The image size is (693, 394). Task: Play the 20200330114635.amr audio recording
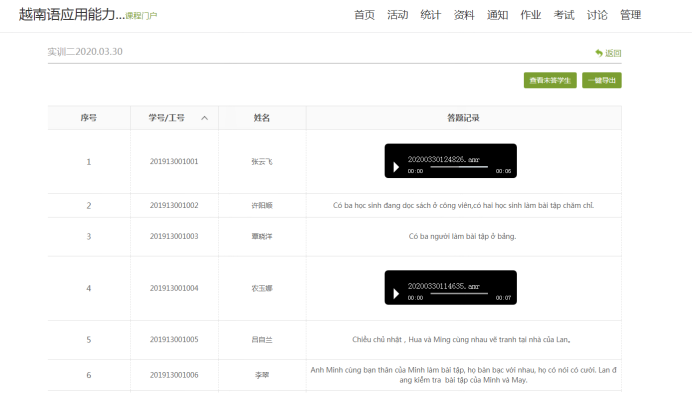(396, 294)
